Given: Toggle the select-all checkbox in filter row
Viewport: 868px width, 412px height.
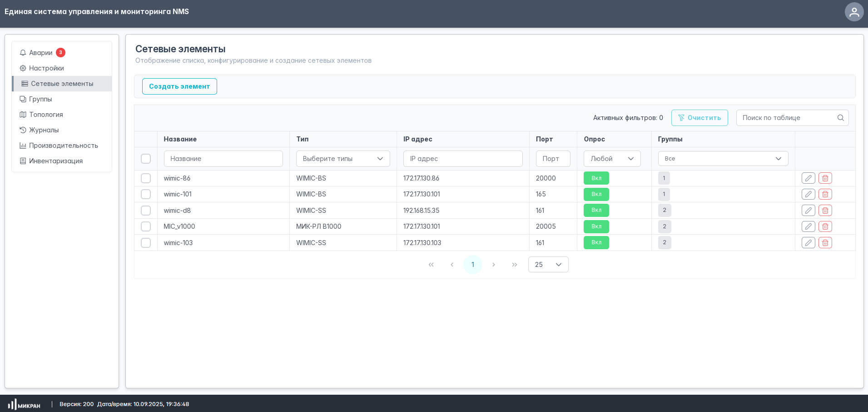Looking at the screenshot, I should tap(146, 159).
